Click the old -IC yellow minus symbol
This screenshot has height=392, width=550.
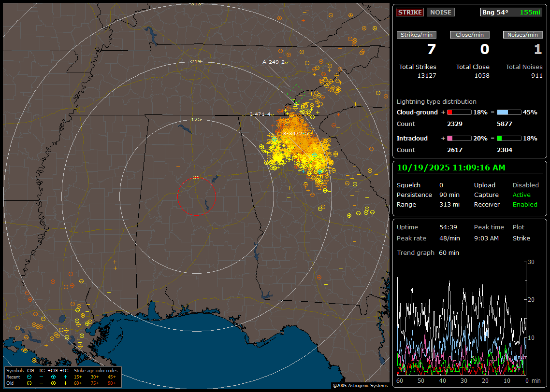point(41,383)
